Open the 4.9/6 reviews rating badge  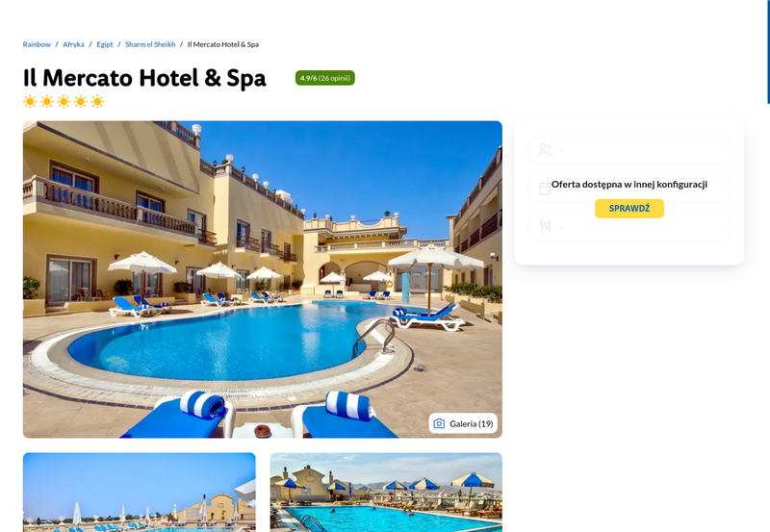tap(325, 78)
